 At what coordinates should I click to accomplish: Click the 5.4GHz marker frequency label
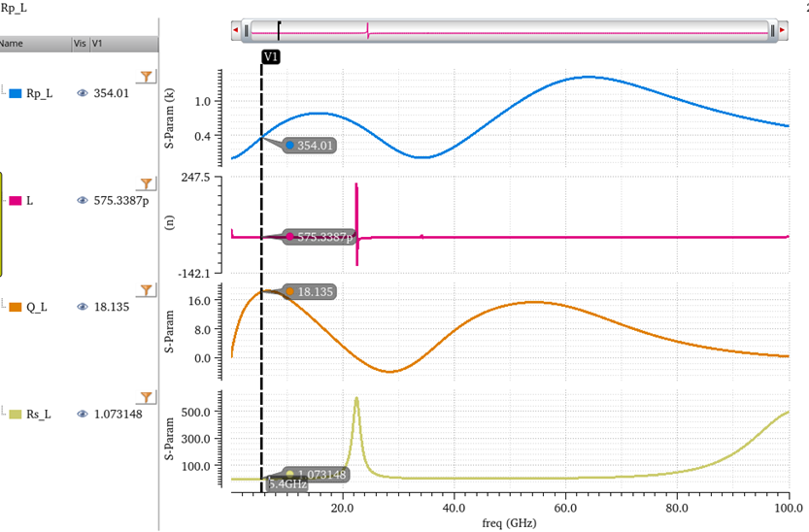288,483
